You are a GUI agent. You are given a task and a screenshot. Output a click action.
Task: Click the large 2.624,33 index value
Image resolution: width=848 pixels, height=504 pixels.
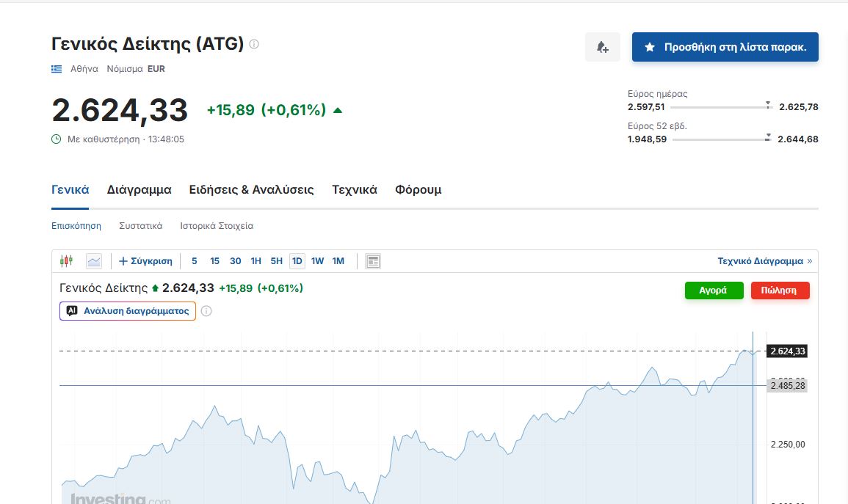pyautogui.click(x=120, y=110)
